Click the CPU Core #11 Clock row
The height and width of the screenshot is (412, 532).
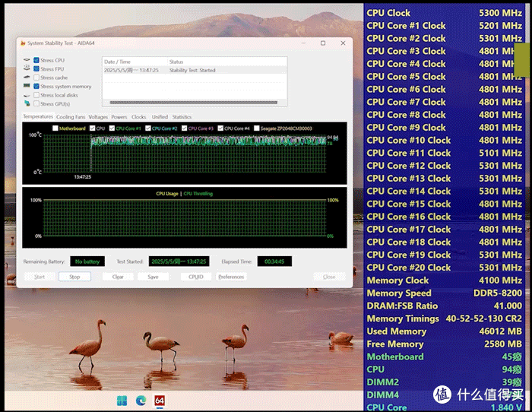coord(444,153)
